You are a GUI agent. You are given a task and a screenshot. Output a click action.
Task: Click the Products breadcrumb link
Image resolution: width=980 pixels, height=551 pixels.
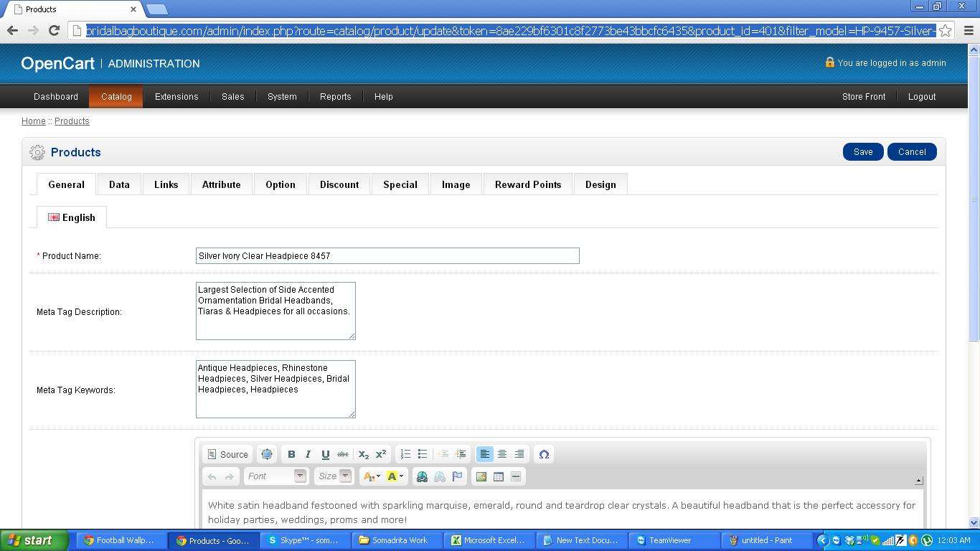72,121
